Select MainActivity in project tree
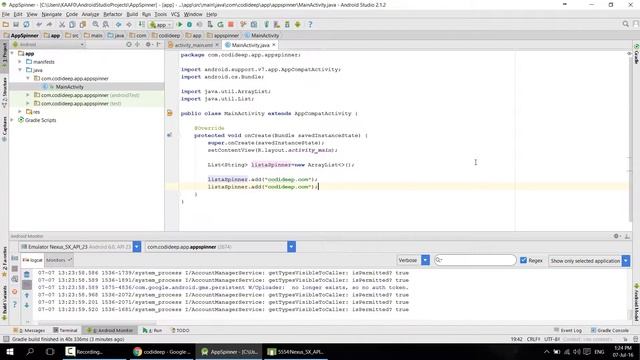640x360 pixels. 69,87
